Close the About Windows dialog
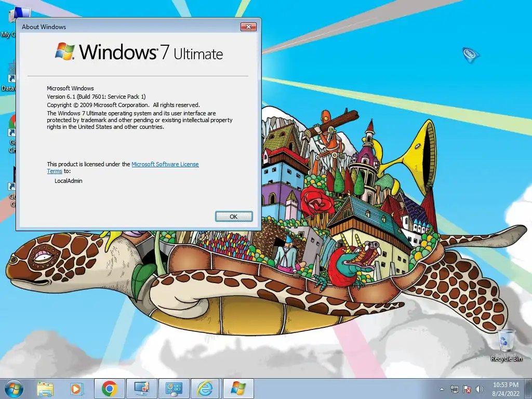Image resolution: width=532 pixels, height=399 pixels. tap(248, 27)
